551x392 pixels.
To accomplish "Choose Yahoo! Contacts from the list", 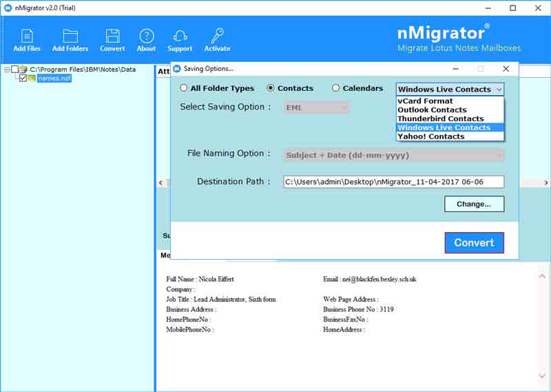I will [450, 136].
